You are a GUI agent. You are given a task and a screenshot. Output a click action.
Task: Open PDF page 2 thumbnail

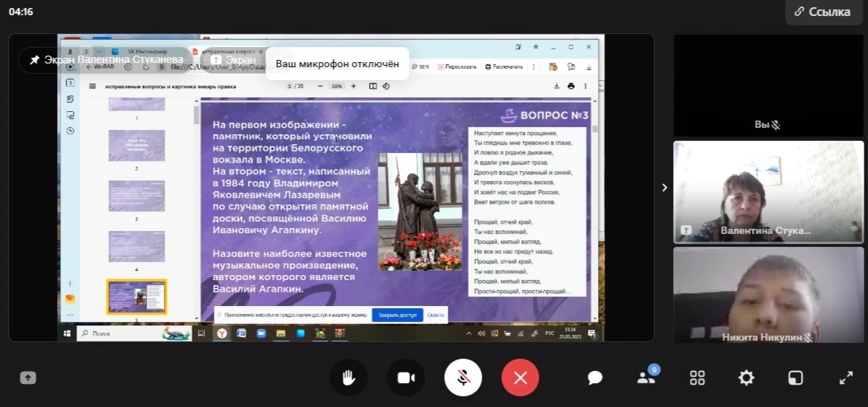tap(136, 145)
